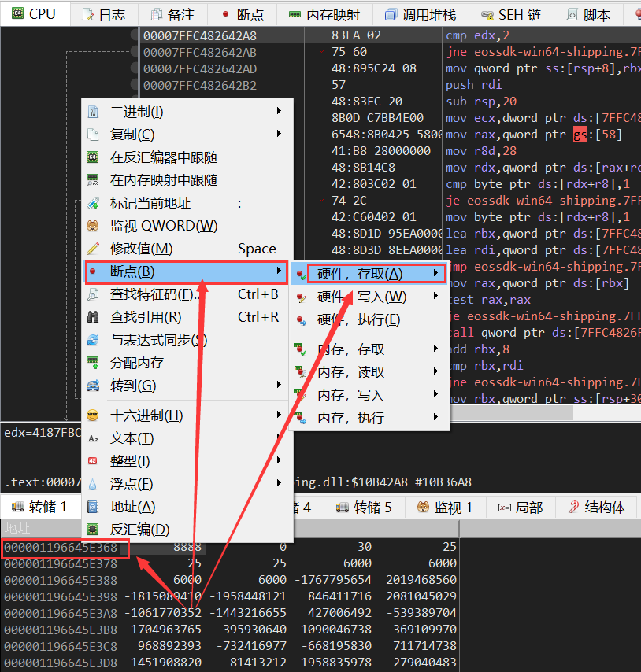Viewport: 641px width, 672px height.
Task: Toggle breakpoint bullet at 00007FFC482642AD
Action: point(135,68)
